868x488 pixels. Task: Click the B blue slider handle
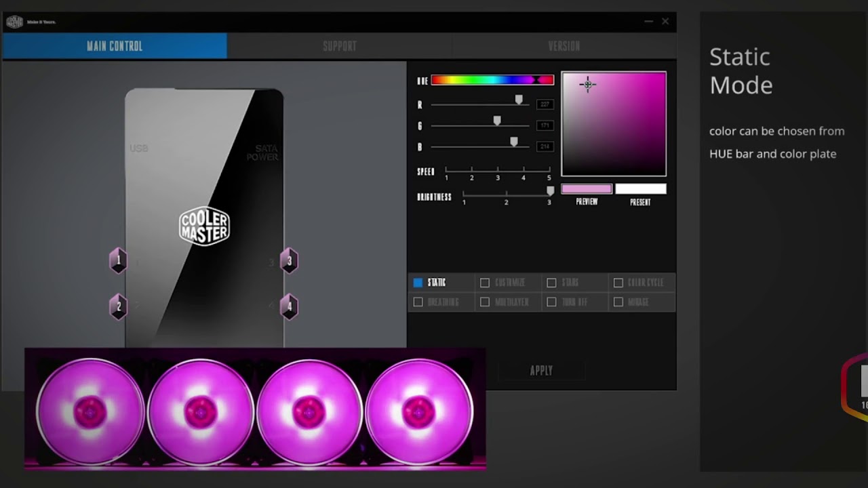(x=514, y=142)
